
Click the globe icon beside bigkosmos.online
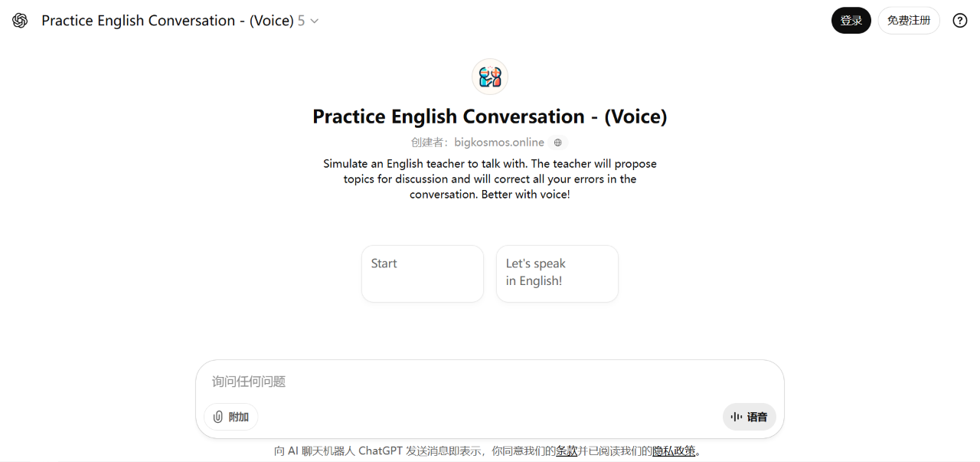[557, 143]
